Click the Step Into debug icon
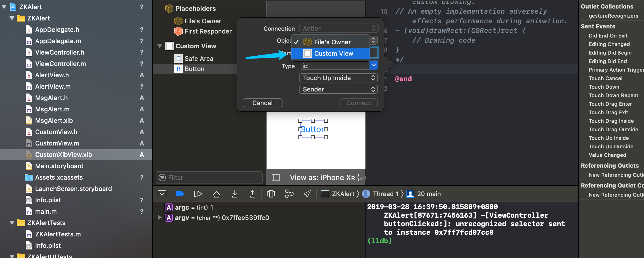 tap(235, 194)
